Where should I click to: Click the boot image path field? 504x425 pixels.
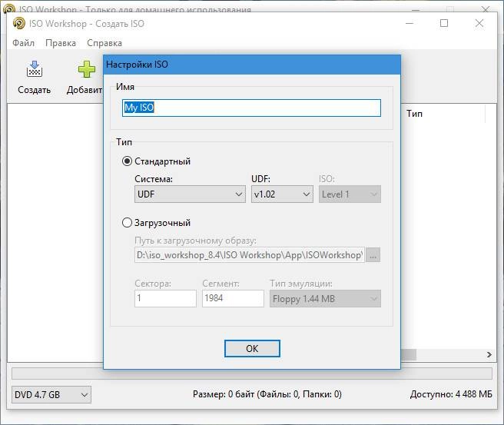click(x=250, y=255)
